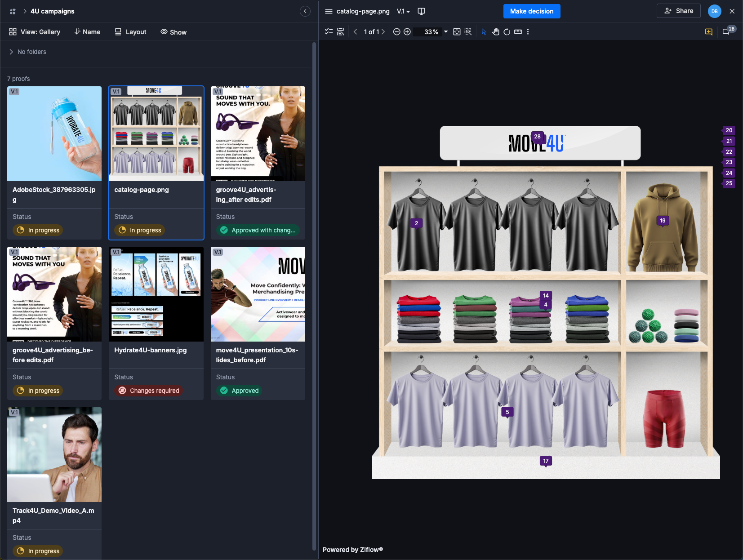Viewport: 743px width, 560px height.
Task: Select comment marker 14 on folded shirts
Action: pyautogui.click(x=546, y=296)
